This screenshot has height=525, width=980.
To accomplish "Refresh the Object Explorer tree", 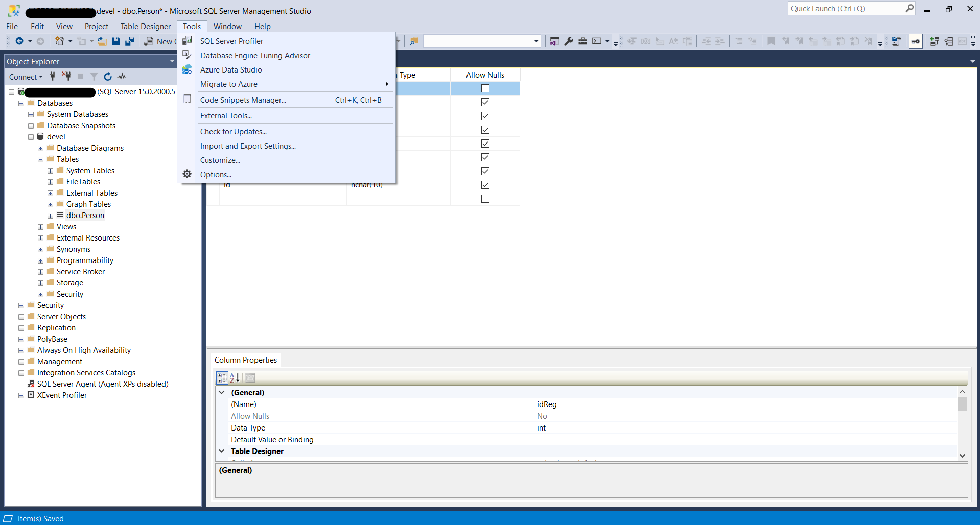I will click(x=108, y=77).
